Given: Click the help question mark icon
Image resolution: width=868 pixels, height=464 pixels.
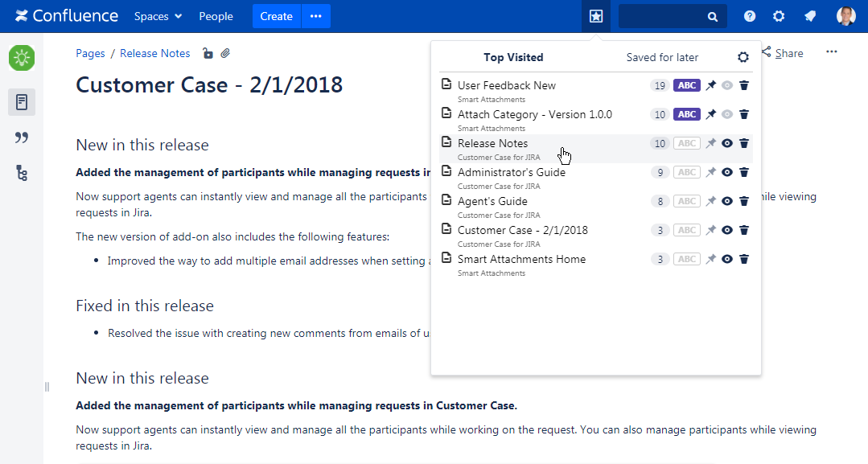Looking at the screenshot, I should [x=750, y=16].
